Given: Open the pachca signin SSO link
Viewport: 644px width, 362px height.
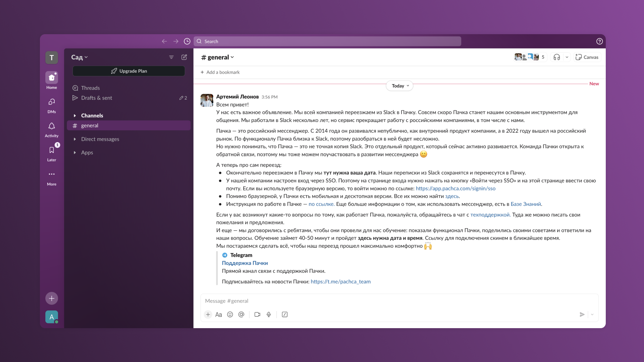Looking at the screenshot, I should (x=455, y=188).
